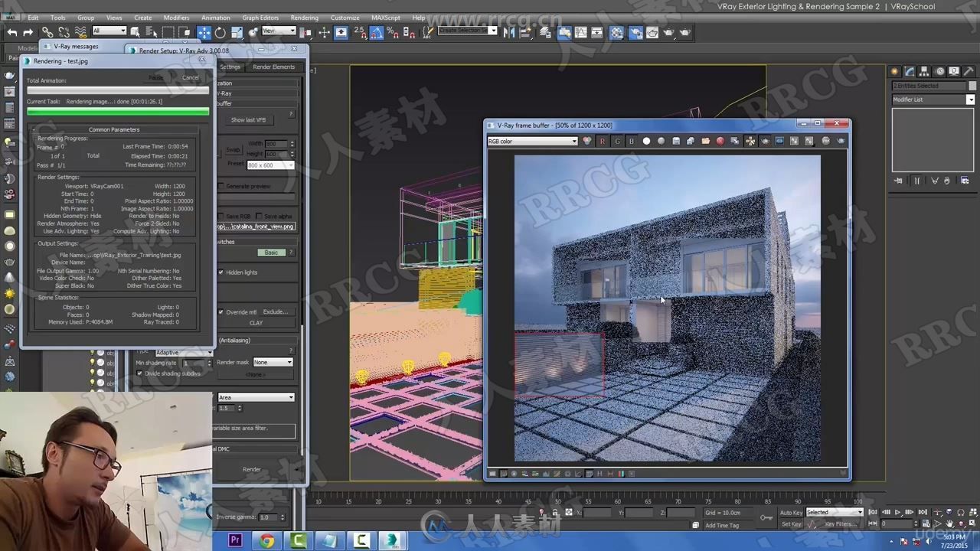
Task: Click the Inverse gamma value field
Action: 269,517
